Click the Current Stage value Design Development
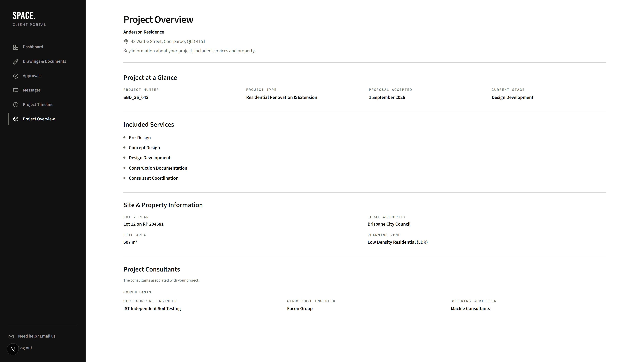Image resolution: width=644 pixels, height=362 pixels. (x=512, y=97)
